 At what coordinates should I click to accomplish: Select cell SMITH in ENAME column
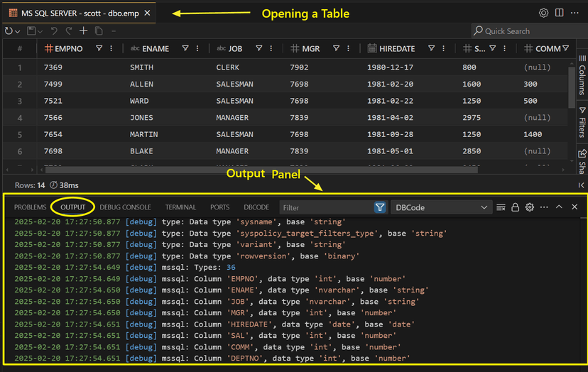click(142, 67)
